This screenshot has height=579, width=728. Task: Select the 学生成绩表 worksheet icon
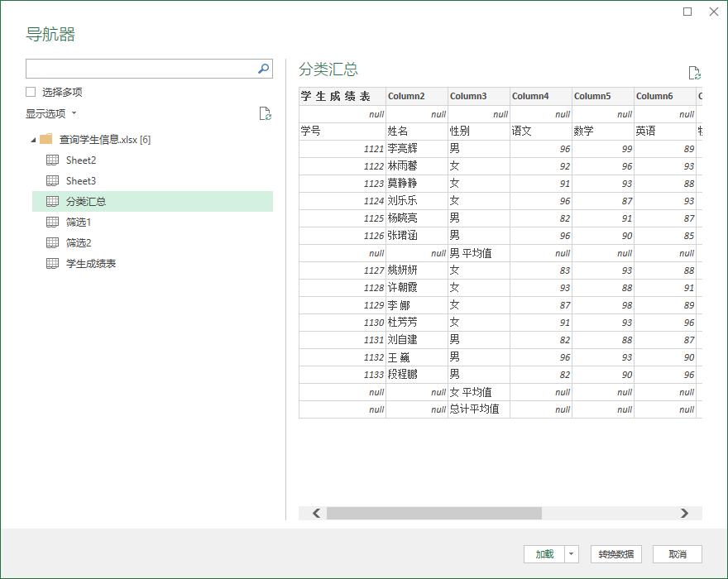[x=51, y=263]
